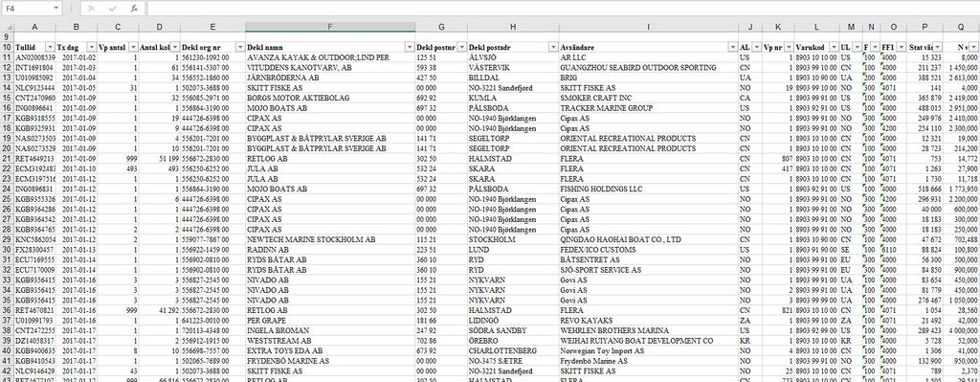
Task: Expand the Avsändare filter dropdown
Action: 732,48
